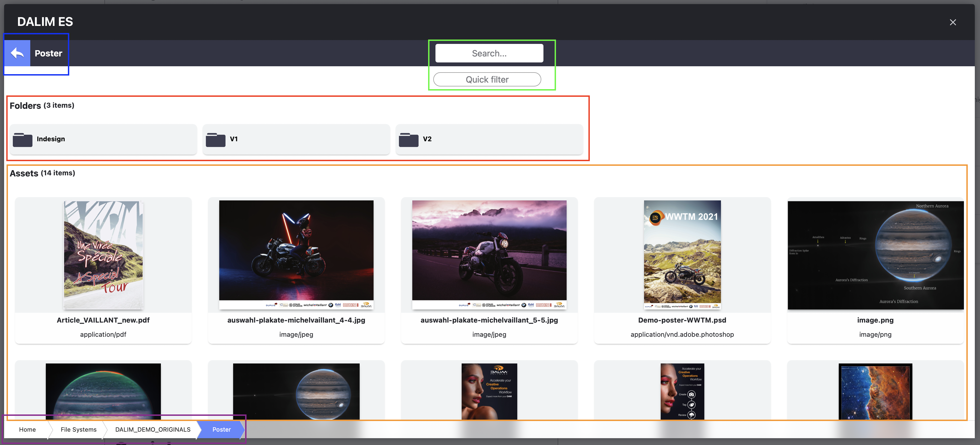Select Article_VAILLANT_new.pdf thumbnail
Image resolution: width=980 pixels, height=445 pixels.
point(103,255)
